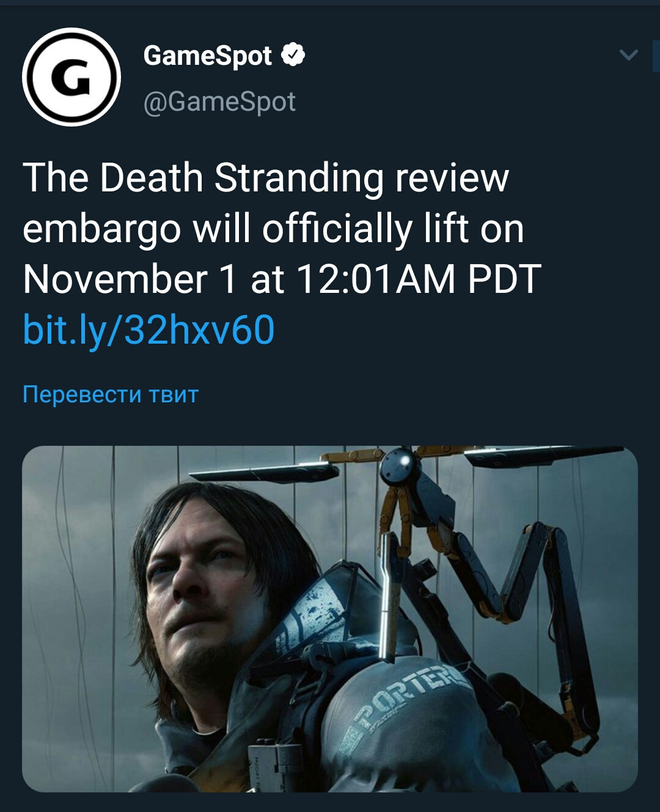Tap the 'November 1 at 12:01AM PDT' line
This screenshot has width=660, height=812.
click(282, 279)
